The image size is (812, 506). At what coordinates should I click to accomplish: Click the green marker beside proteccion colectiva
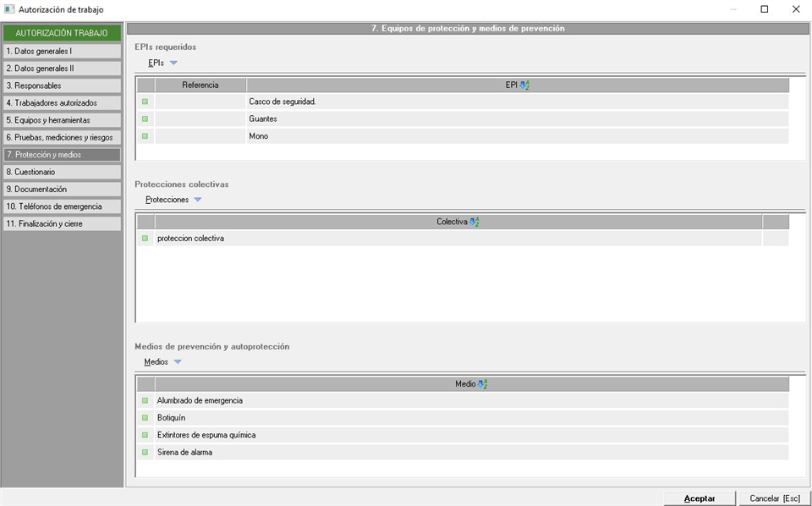(x=145, y=239)
